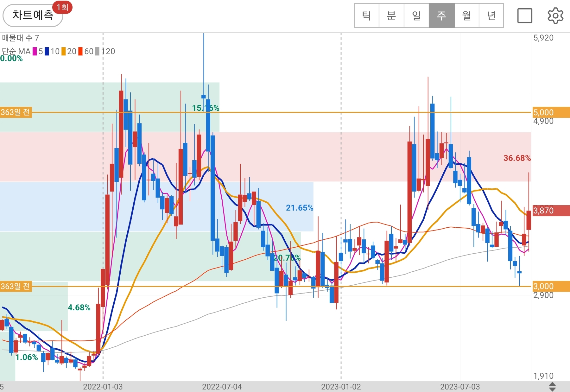570x392 pixels.
Task: Click the orange MA 20 color swatch
Action: [64, 51]
